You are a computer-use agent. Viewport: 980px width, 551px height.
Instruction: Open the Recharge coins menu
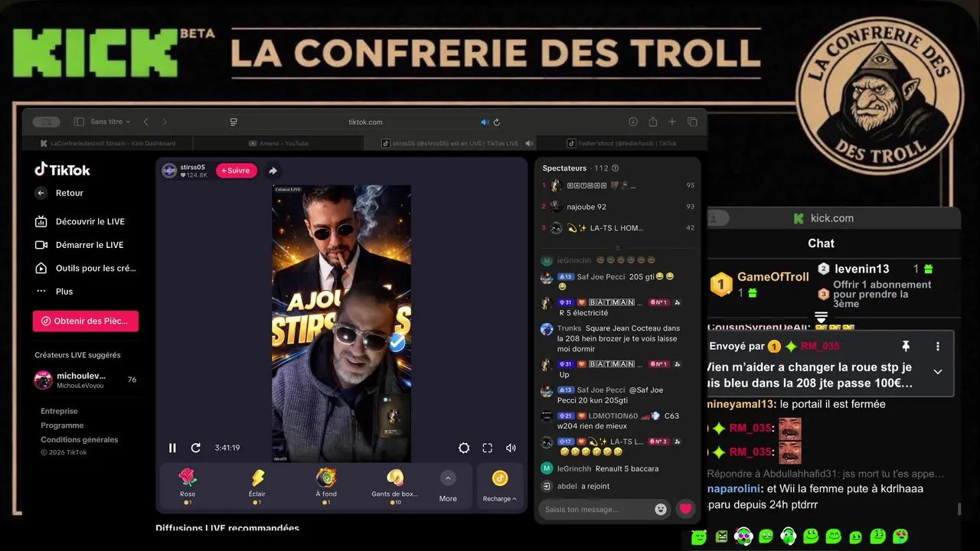click(x=500, y=486)
